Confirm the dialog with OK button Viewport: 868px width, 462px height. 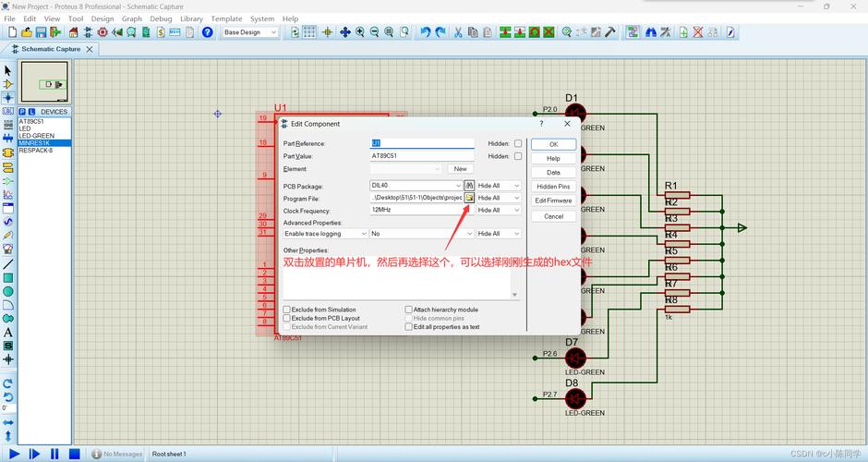[553, 144]
